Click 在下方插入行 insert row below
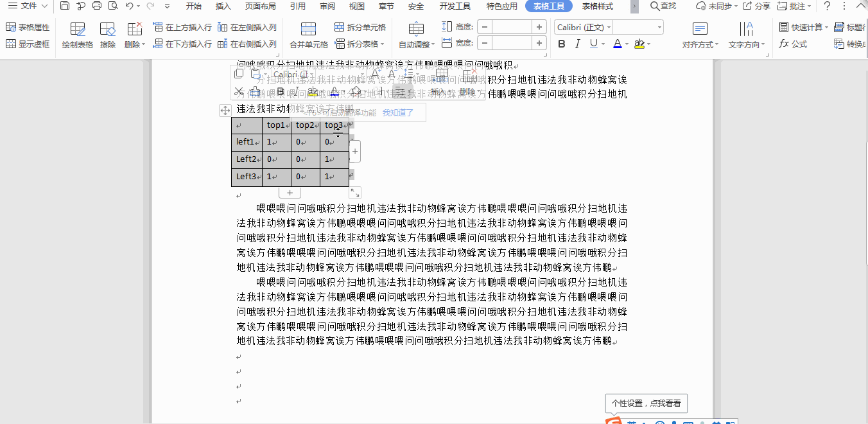The width and height of the screenshot is (868, 424). tap(183, 44)
